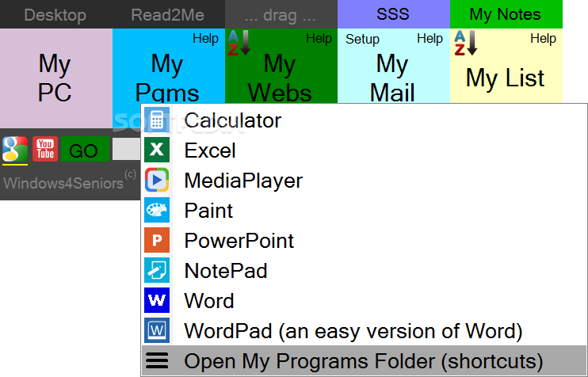
Task: Open Setup on the My Mail tile
Action: [362, 39]
